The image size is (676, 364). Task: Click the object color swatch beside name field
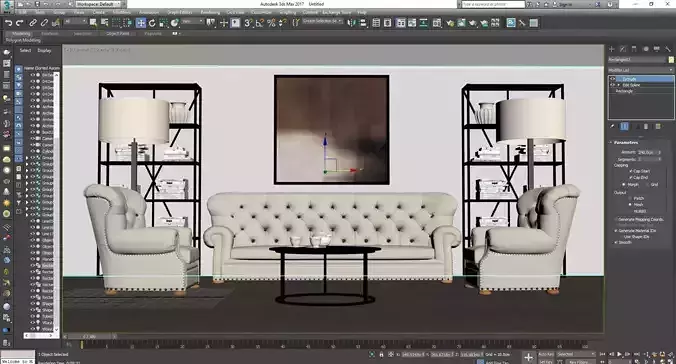click(671, 60)
